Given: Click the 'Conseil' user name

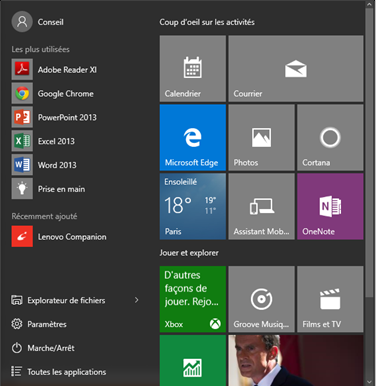Looking at the screenshot, I should pos(50,22).
